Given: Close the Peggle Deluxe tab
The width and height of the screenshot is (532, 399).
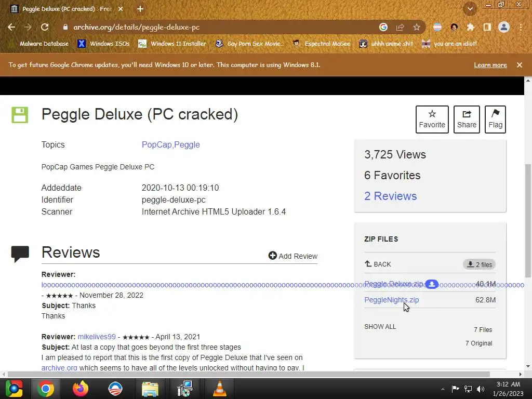Looking at the screenshot, I should [x=121, y=9].
